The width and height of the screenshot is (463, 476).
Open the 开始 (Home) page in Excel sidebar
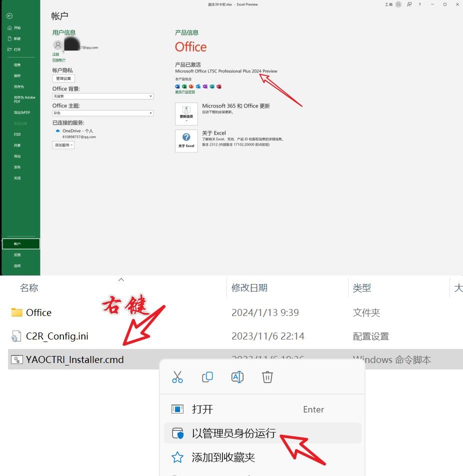14,27
